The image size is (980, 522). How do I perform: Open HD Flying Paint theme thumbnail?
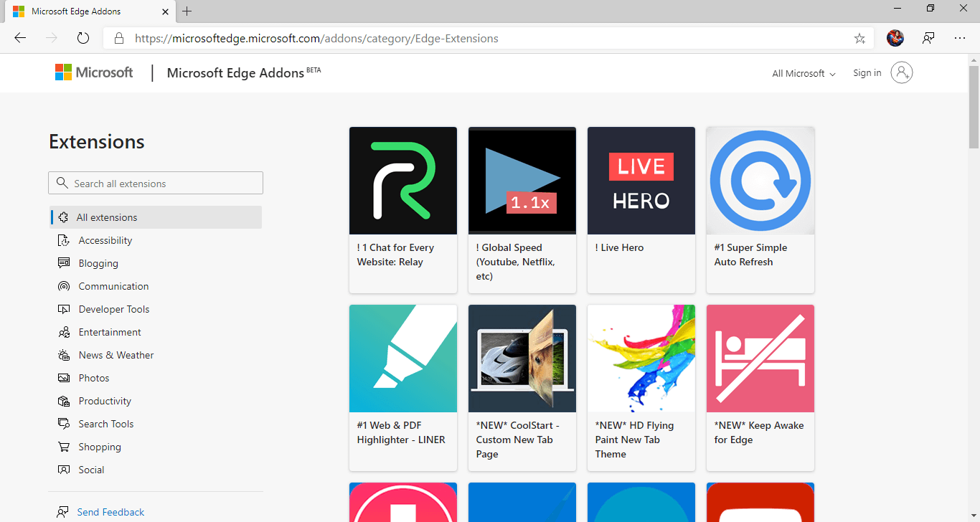point(641,359)
